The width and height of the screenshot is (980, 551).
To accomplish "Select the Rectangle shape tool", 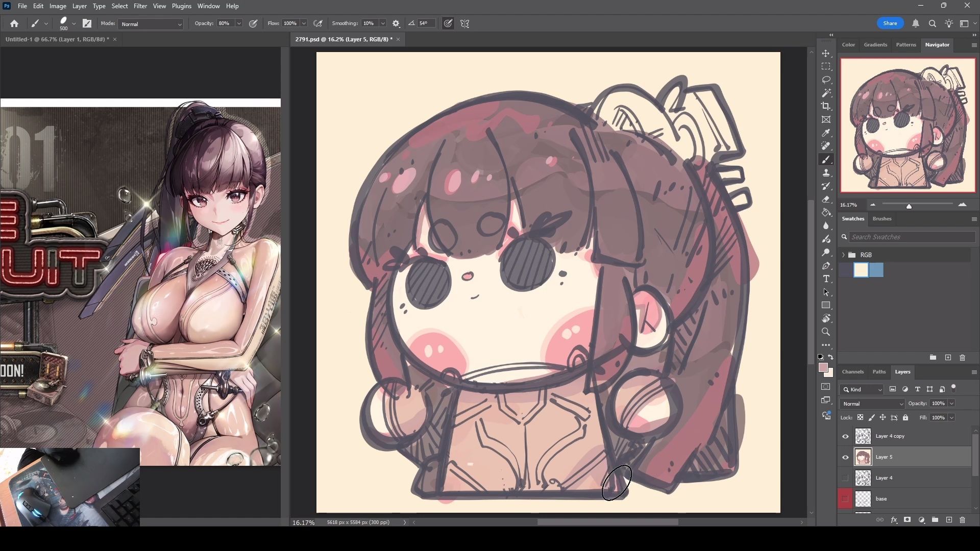I will pyautogui.click(x=826, y=306).
